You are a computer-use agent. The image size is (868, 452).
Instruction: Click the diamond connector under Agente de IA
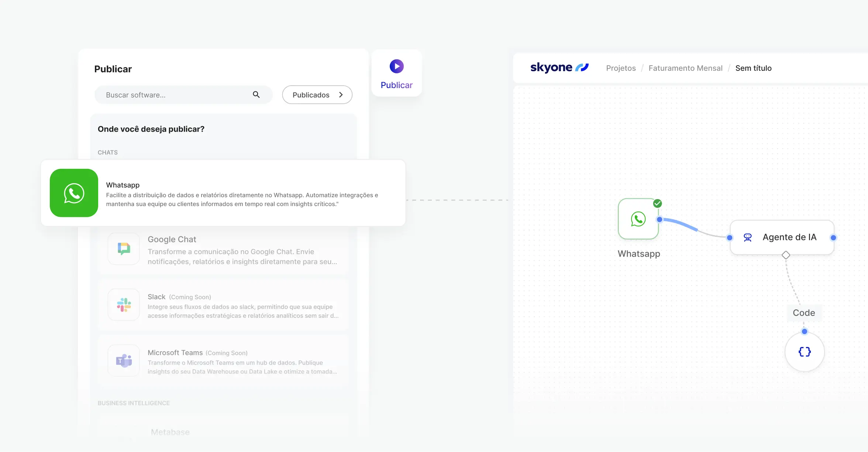[x=786, y=255]
